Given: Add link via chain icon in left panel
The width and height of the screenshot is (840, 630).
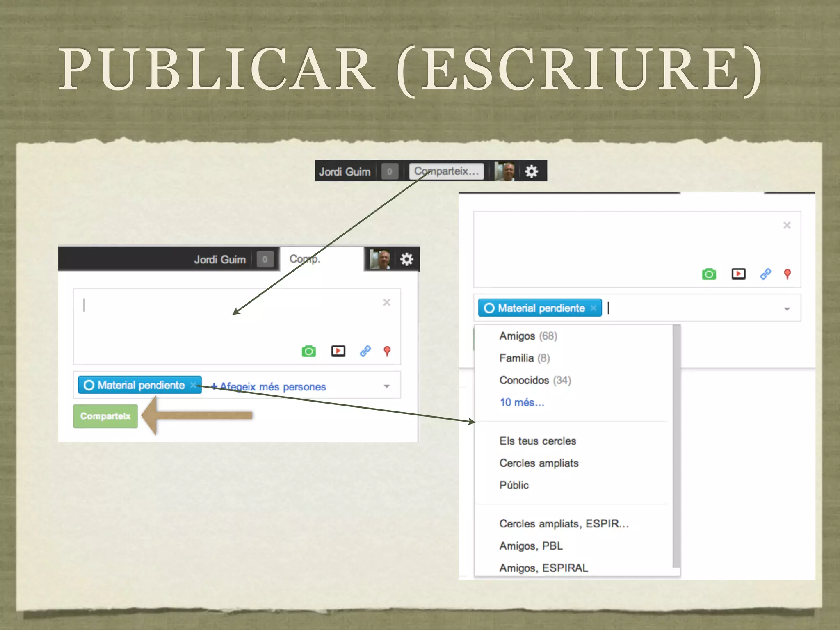Looking at the screenshot, I should pyautogui.click(x=365, y=351).
